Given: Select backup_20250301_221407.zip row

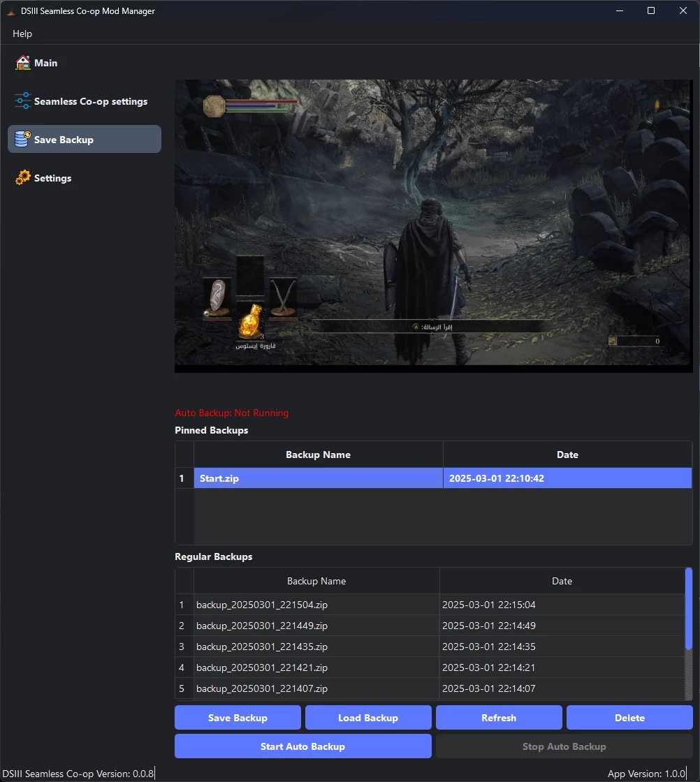Looking at the screenshot, I should (x=316, y=688).
